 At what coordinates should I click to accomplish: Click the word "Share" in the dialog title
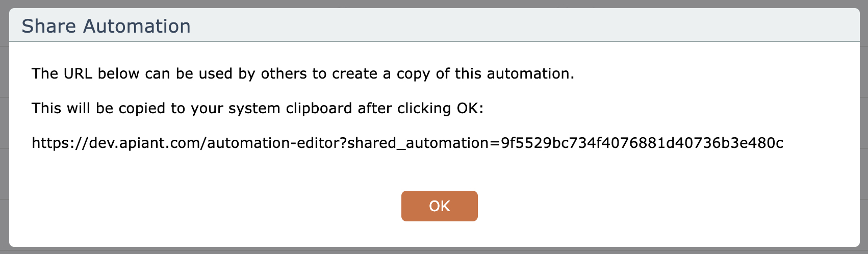(x=49, y=27)
